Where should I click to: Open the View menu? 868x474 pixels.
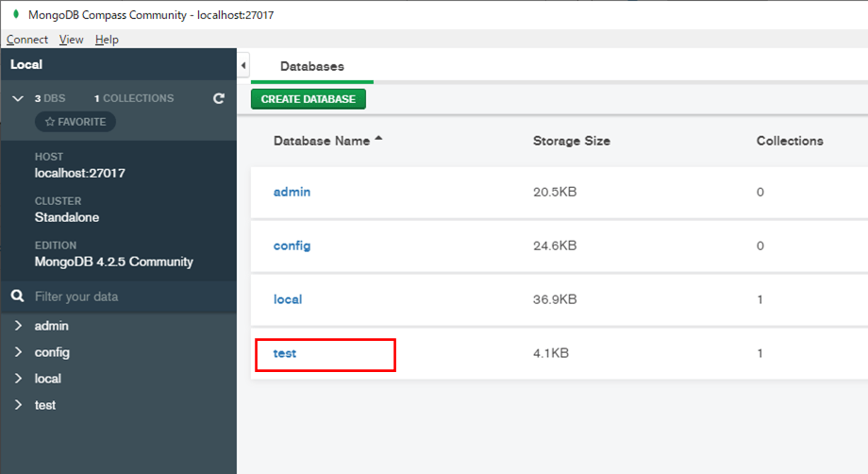(71, 40)
